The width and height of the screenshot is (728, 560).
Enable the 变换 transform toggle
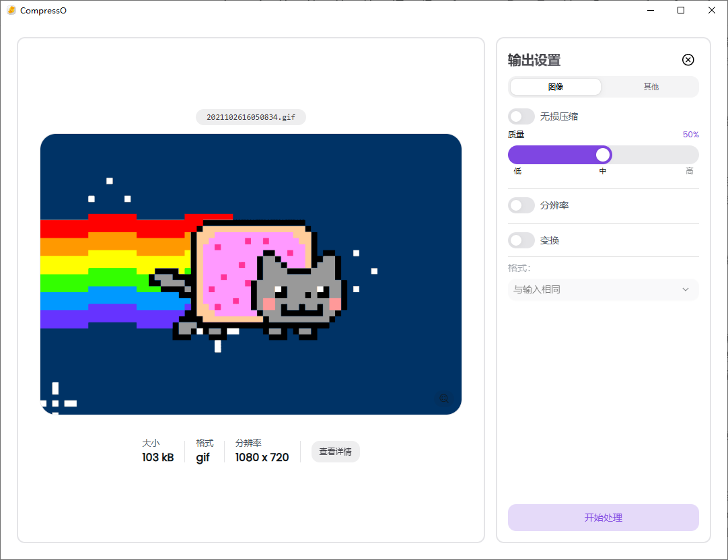521,240
